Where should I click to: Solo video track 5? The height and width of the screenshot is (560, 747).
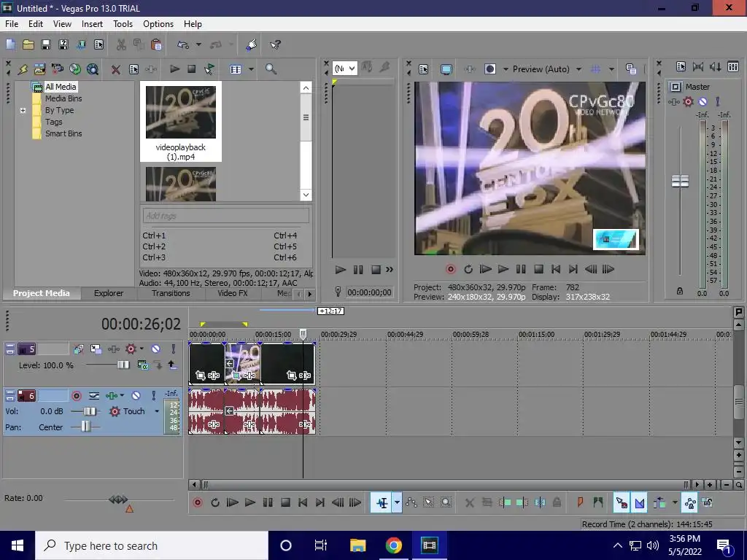click(174, 349)
